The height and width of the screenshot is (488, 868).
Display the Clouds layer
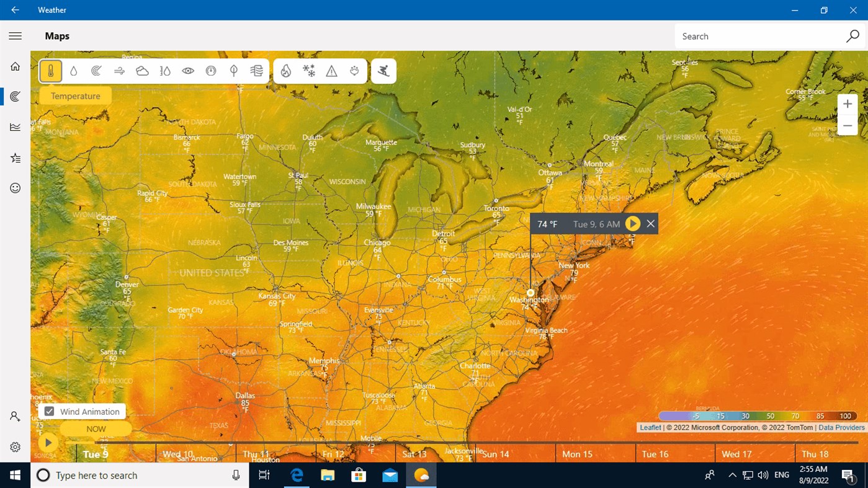tap(142, 71)
